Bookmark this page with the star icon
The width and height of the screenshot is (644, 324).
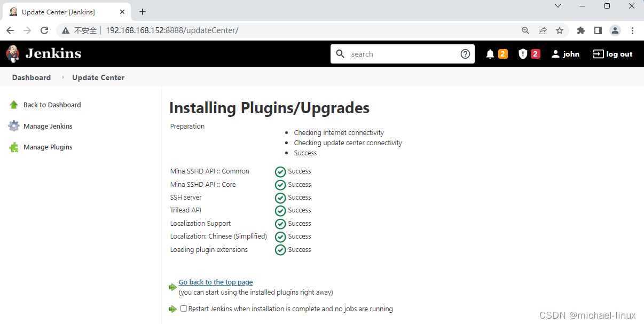coord(560,30)
